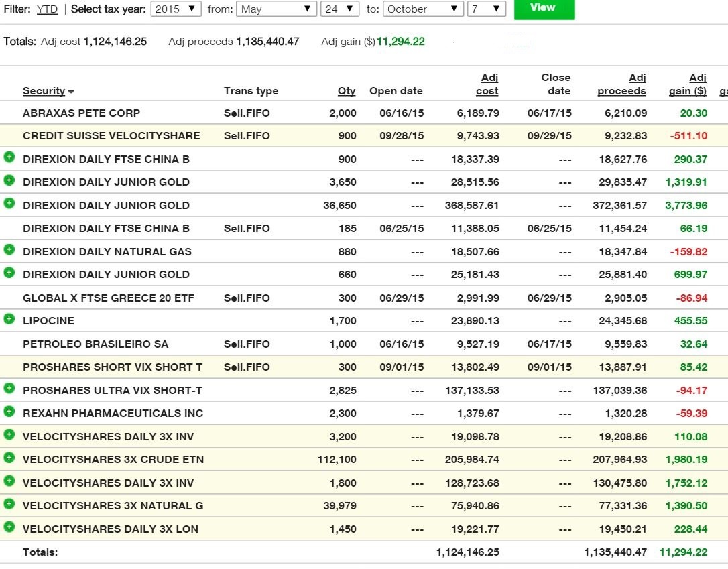Select PETROLEO BRASILEIRO SA security name
The width and height of the screenshot is (728, 569).
[96, 344]
